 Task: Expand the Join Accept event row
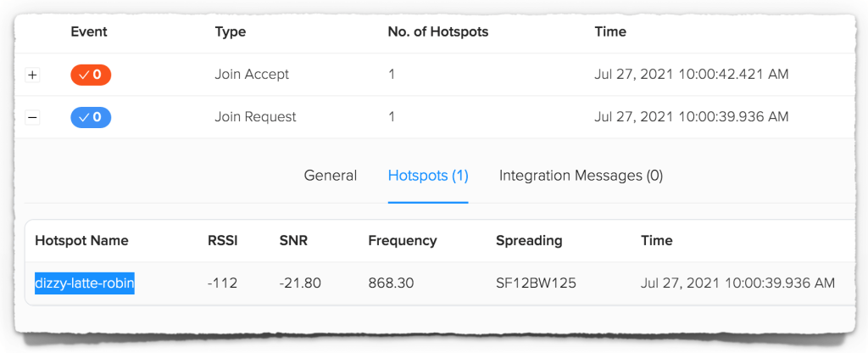pos(33,75)
